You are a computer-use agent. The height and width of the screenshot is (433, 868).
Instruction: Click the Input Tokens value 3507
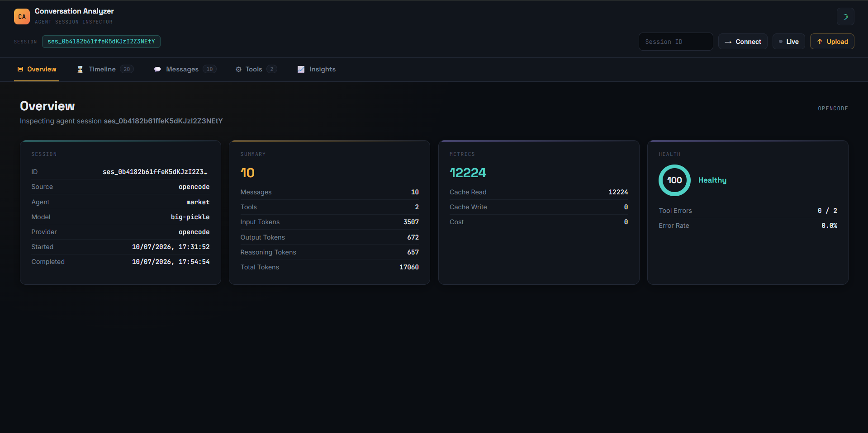411,222
